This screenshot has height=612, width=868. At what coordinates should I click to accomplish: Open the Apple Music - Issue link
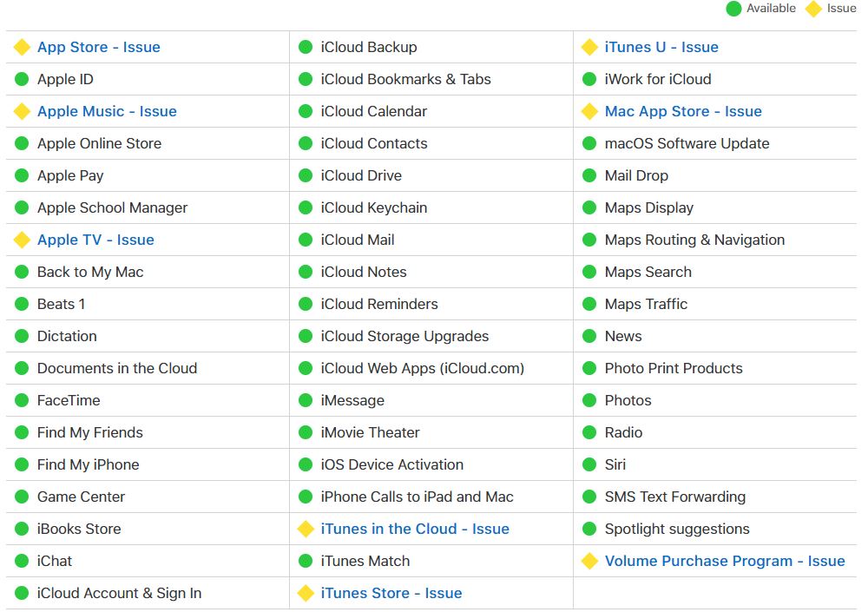107,111
